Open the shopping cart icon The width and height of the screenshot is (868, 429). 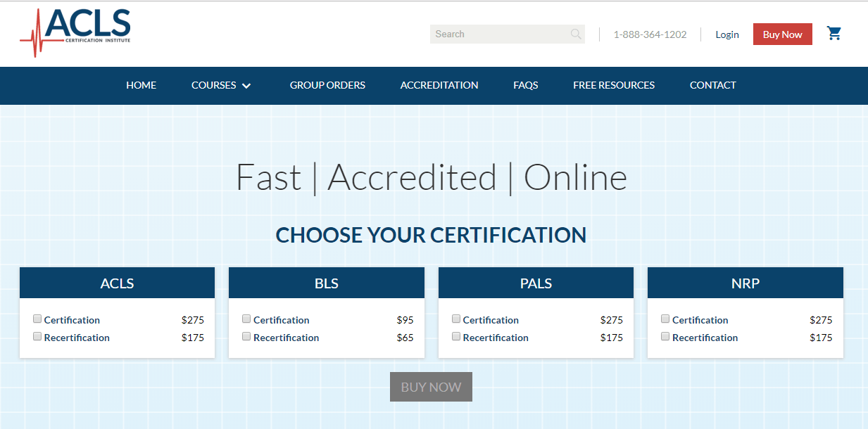pyautogui.click(x=834, y=33)
